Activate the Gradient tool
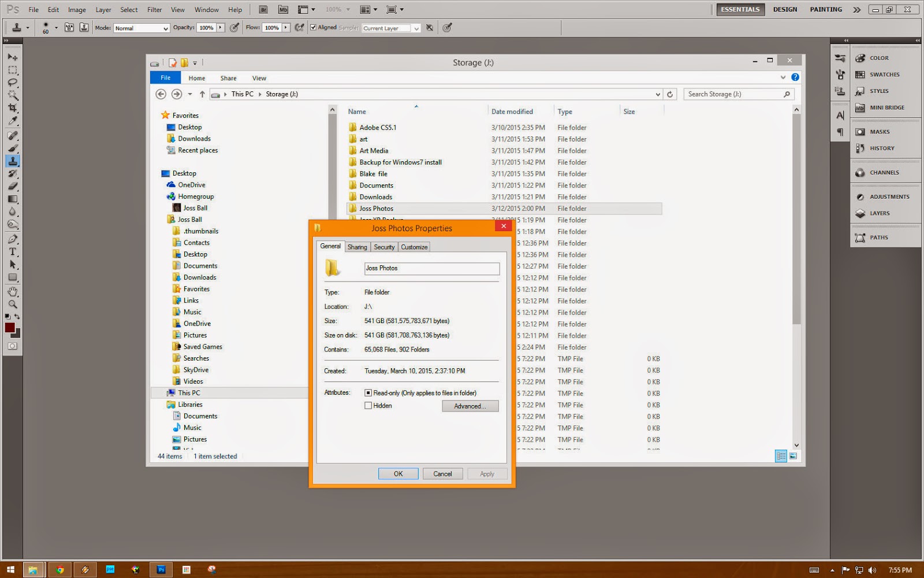This screenshot has height=578, width=924. tap(12, 199)
